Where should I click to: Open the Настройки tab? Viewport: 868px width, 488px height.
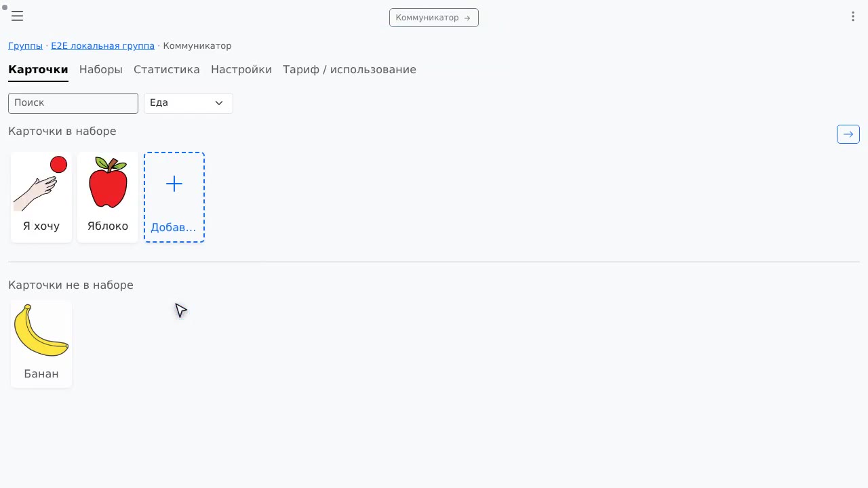point(241,70)
